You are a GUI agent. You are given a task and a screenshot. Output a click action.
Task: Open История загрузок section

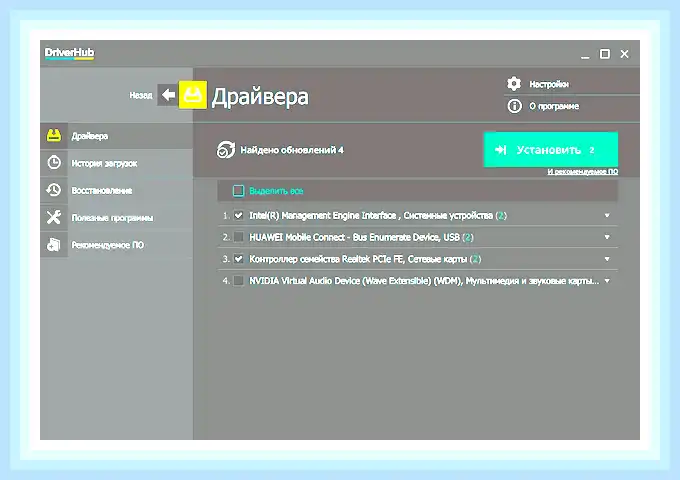116,163
